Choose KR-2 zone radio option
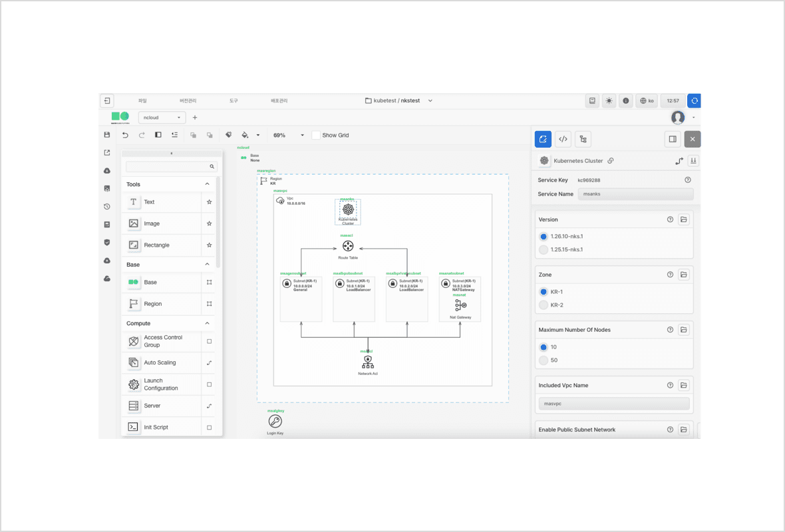 pos(544,305)
